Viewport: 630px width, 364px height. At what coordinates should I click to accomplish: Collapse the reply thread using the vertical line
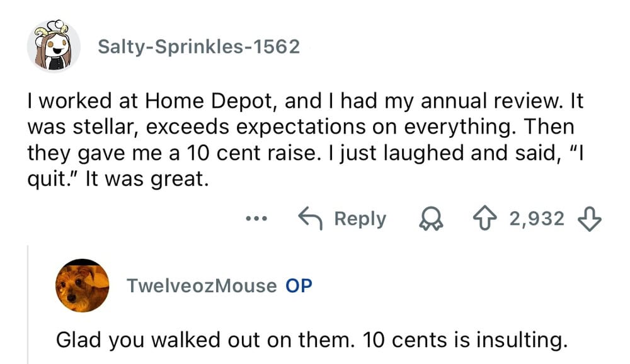click(28, 302)
